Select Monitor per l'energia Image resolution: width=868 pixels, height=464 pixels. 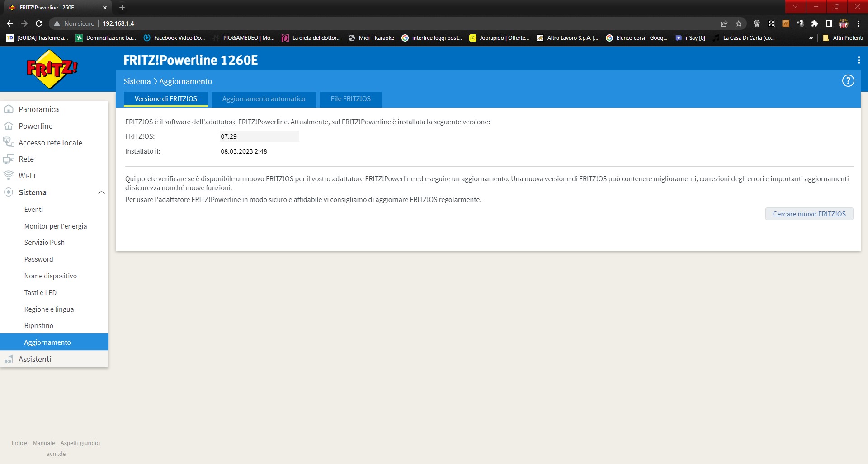(x=56, y=226)
